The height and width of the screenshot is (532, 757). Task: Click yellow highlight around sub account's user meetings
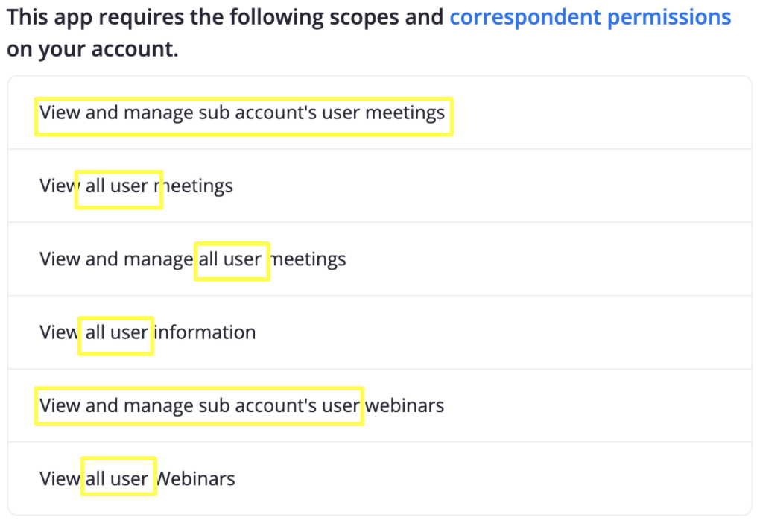tap(244, 116)
